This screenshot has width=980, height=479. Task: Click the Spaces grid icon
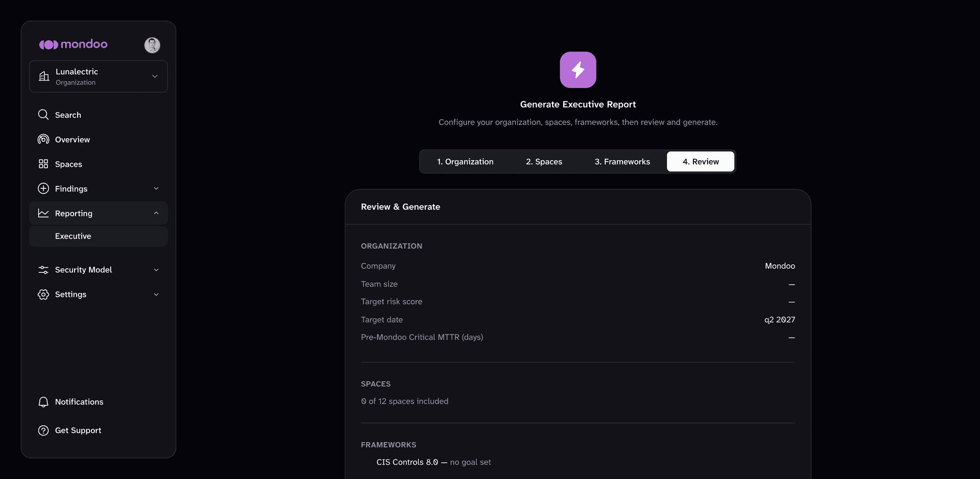pos(44,164)
